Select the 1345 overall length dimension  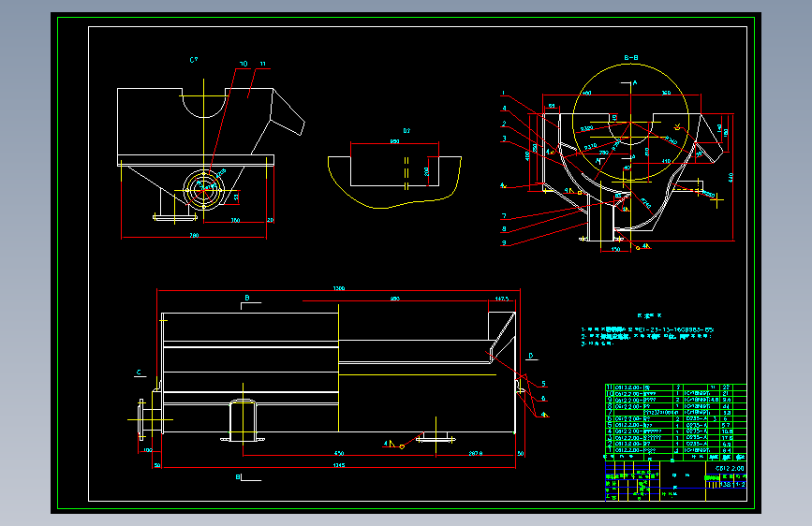[339, 465]
